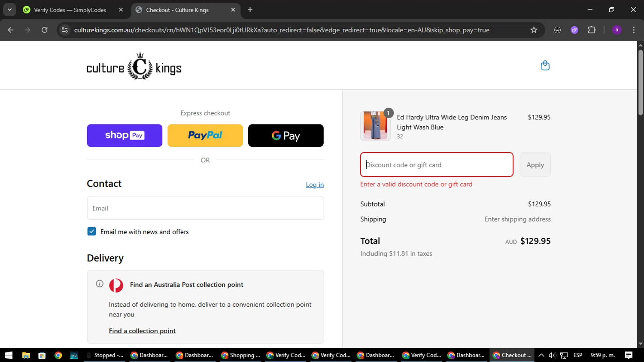Open the Chrome profile avatar
The image size is (644, 362).
[x=617, y=30]
